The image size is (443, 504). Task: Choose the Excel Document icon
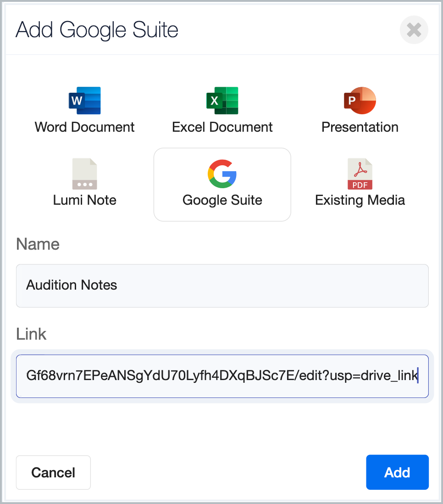tap(222, 101)
